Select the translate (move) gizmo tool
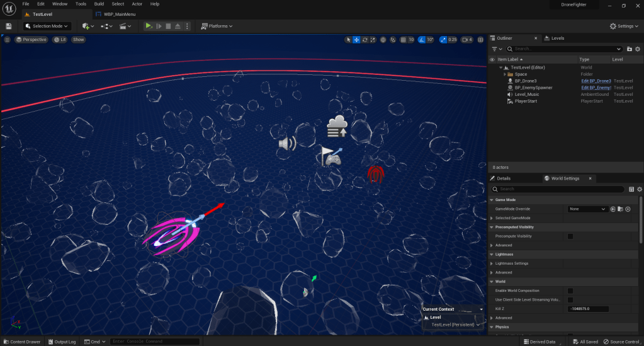This screenshot has height=346, width=644. click(x=357, y=40)
